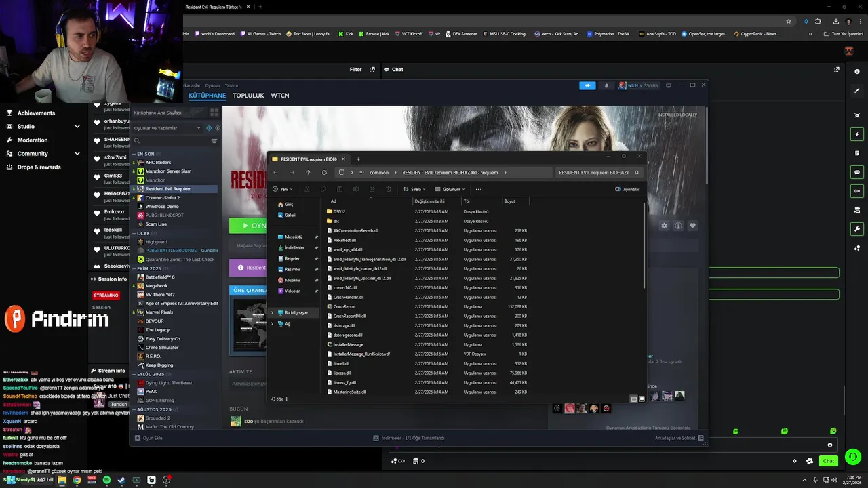This screenshot has height=488, width=868.
Task: Open Müzikler in Explorer sidebar
Action: coord(289,280)
